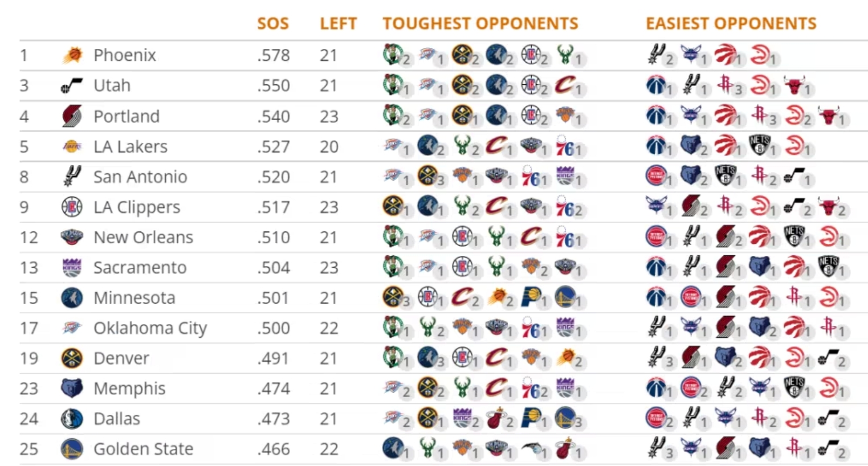Image resolution: width=868 pixels, height=466 pixels.
Task: Select the Trail Blazers logo beside Portland
Action: point(72,116)
